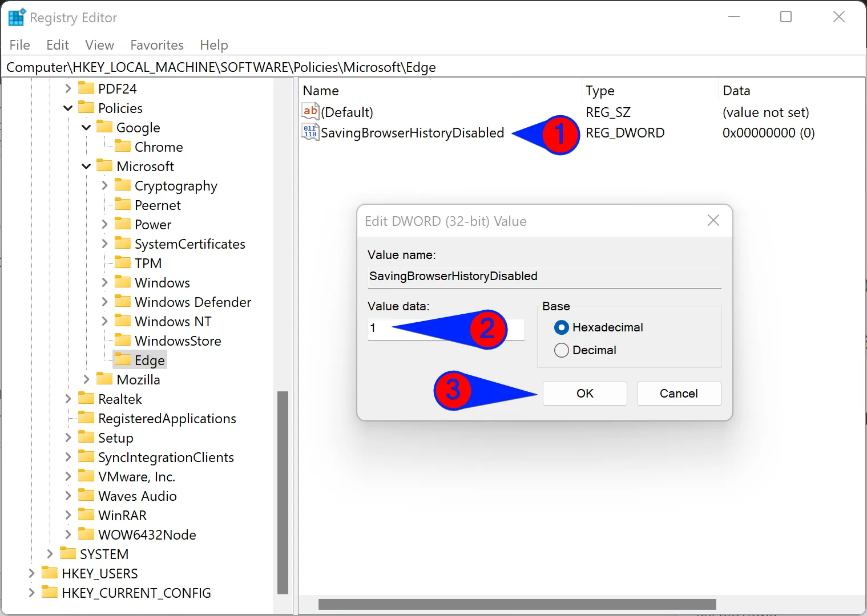Collapse the Policies tree node
This screenshot has height=616, width=867.
pos(68,108)
